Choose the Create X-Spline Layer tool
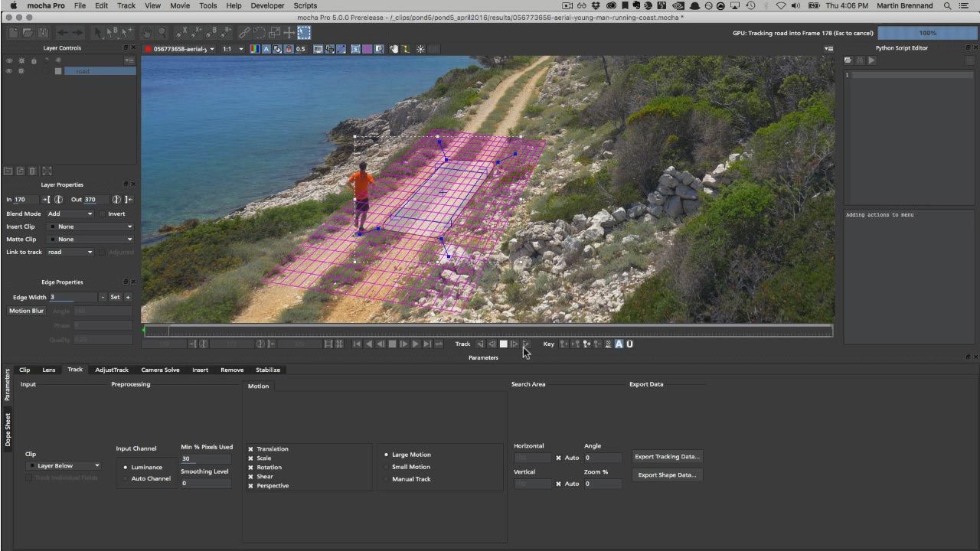Image resolution: width=980 pixels, height=551 pixels. coord(181,33)
